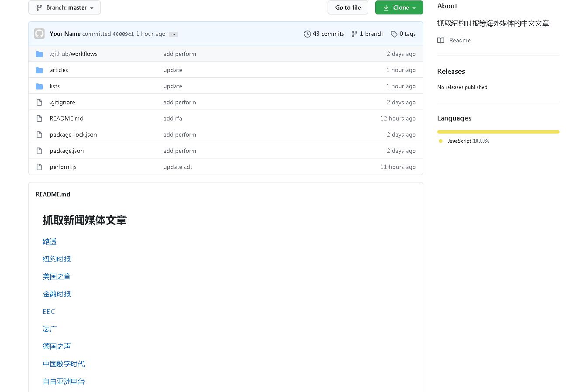Open README.md in the file list
Screen dimensions: 584x392
coord(66,118)
